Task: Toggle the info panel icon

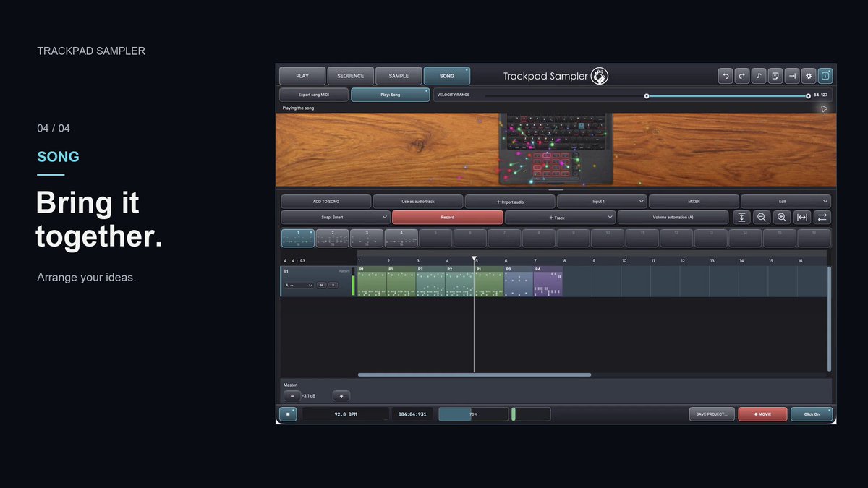Action: tap(825, 76)
